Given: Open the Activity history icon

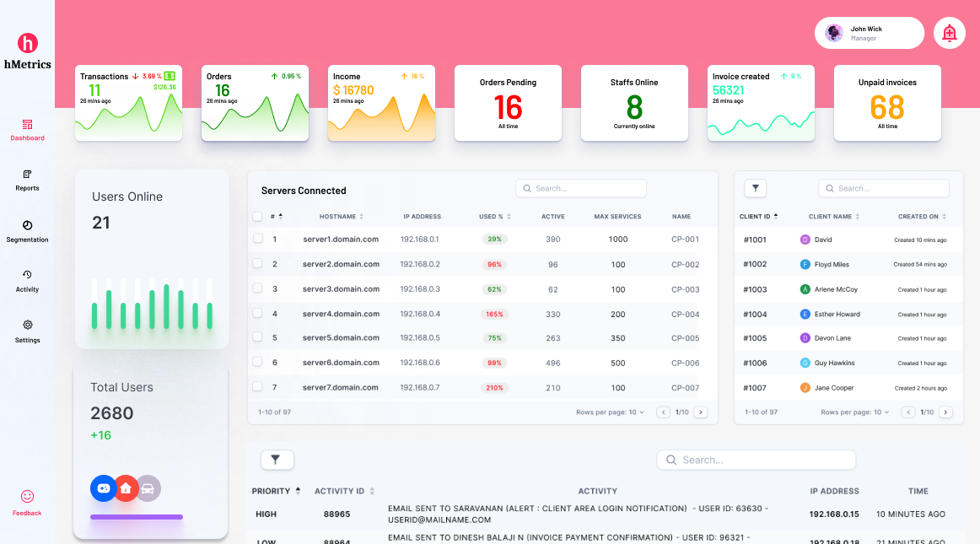Looking at the screenshot, I should pos(27,275).
